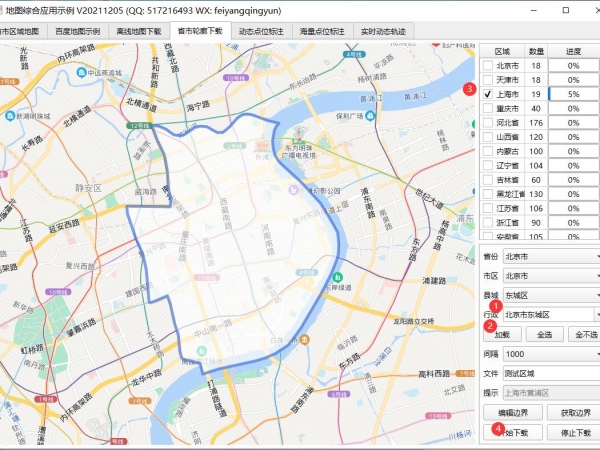Viewport: 600px width, 450px height.
Task: Uncheck the 上海市 checkbox
Action: point(487,95)
